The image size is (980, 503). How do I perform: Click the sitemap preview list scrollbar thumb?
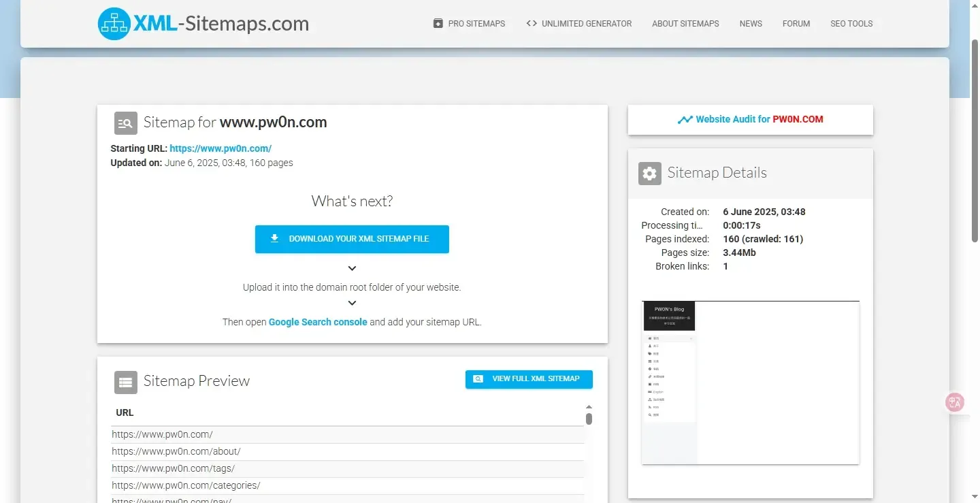click(589, 419)
